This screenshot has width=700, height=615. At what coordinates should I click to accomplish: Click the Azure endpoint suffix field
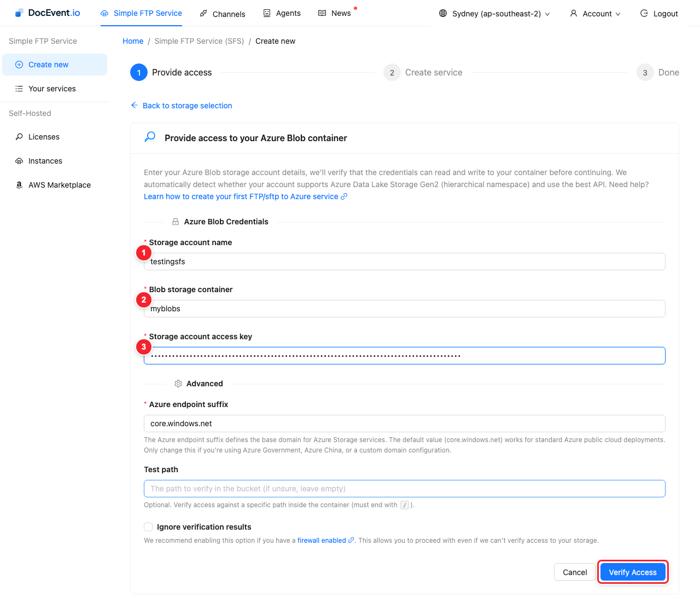point(405,423)
